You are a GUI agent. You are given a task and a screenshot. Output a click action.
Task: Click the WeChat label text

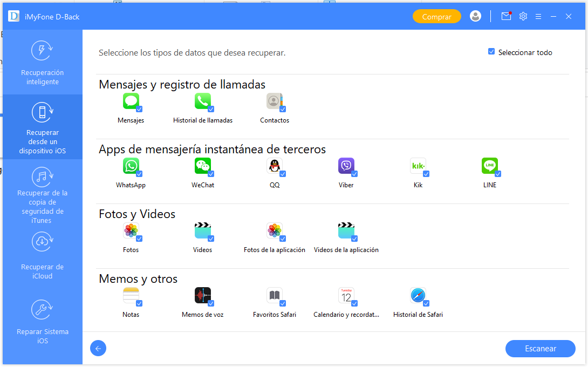tap(202, 185)
